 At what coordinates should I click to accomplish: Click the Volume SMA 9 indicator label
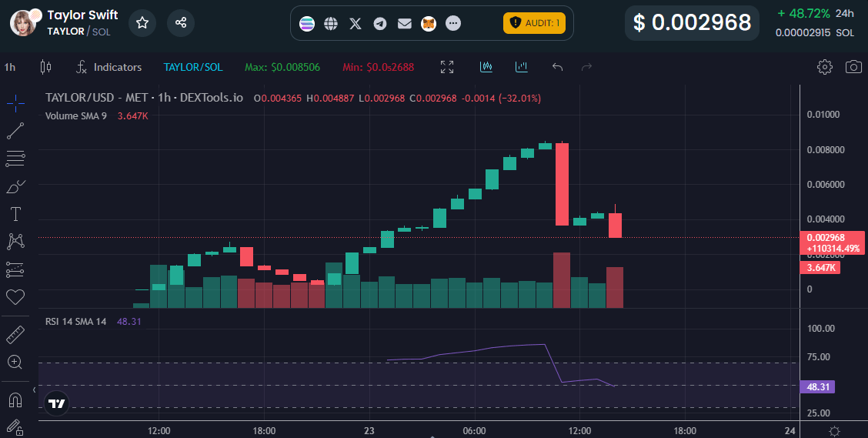[x=76, y=115]
